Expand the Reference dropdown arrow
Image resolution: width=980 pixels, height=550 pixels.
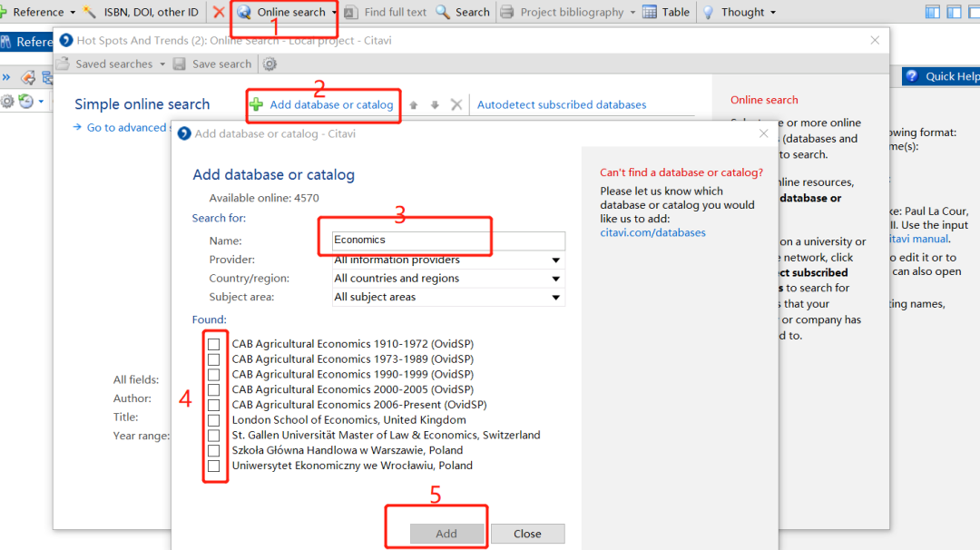pos(73,13)
